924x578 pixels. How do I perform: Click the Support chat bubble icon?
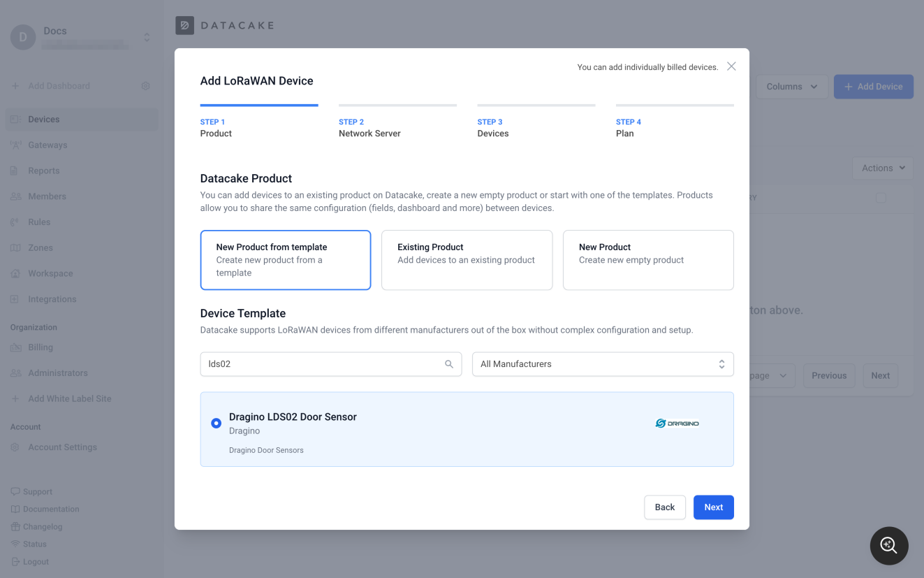15,491
